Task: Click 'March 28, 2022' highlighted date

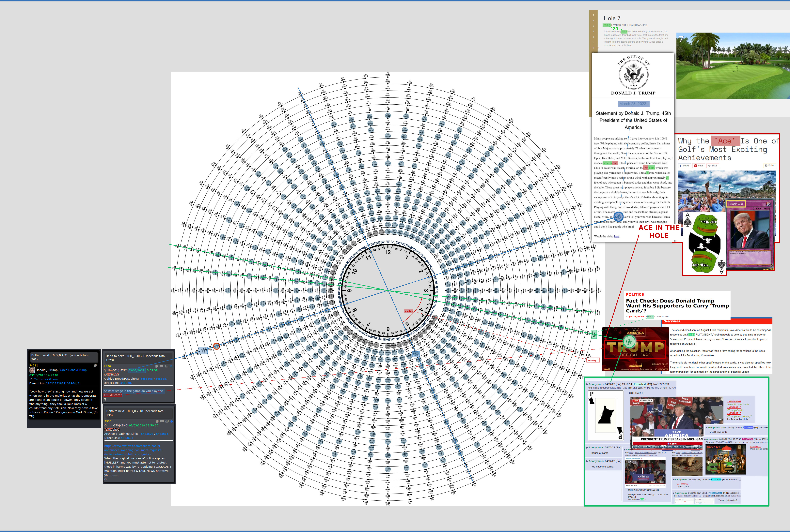Action: 634,104
